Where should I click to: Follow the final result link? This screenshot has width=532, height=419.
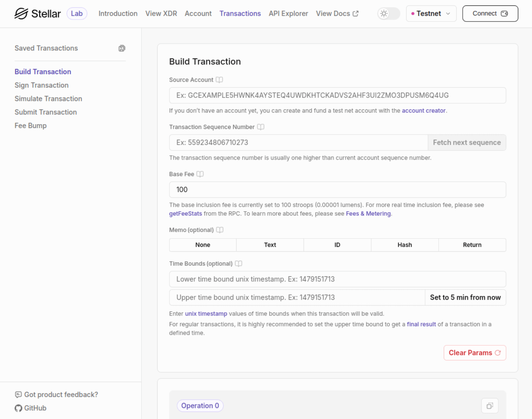click(421, 324)
